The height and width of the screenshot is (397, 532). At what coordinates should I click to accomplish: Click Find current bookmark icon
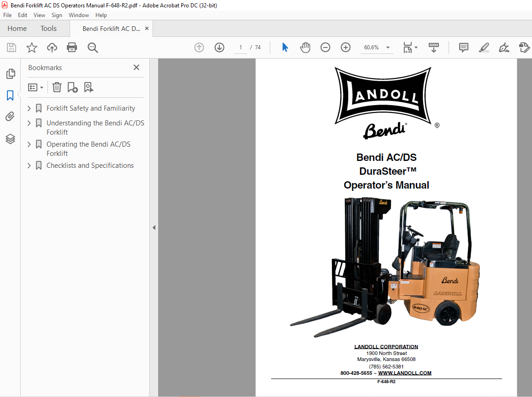(89, 88)
